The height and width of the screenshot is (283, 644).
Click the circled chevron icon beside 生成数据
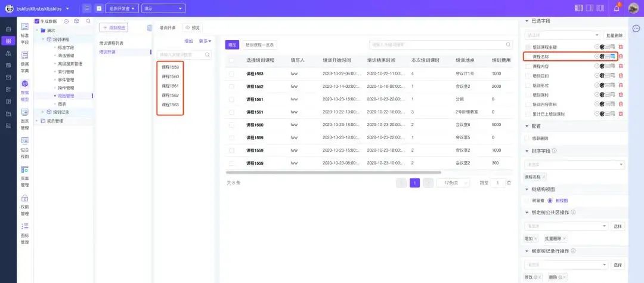66,21
